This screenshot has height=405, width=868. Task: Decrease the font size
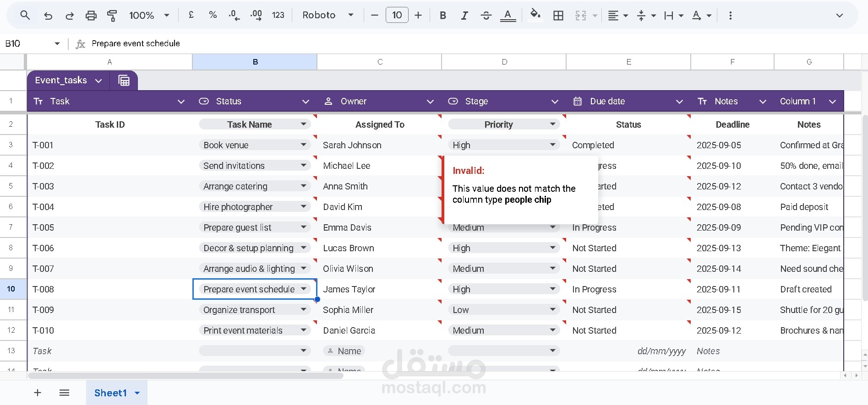374,15
